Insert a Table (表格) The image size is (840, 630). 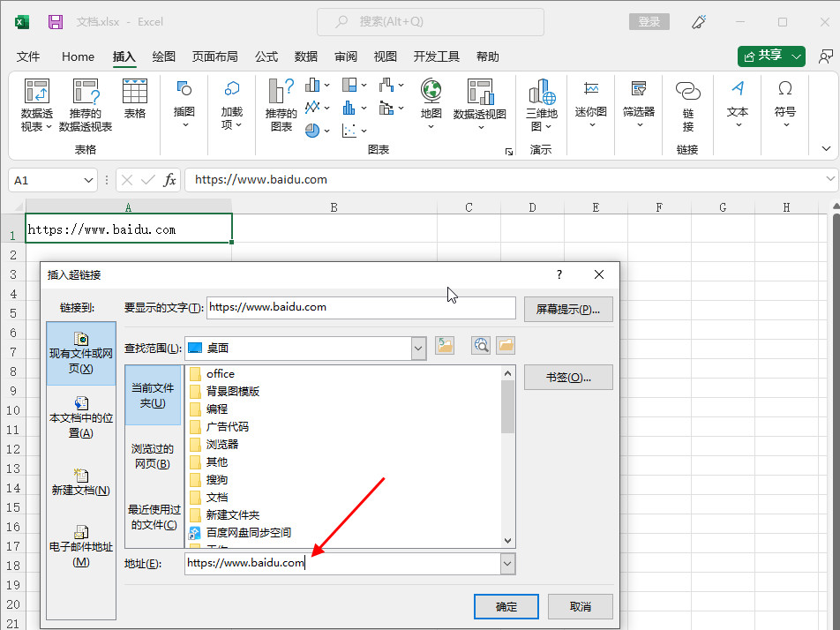click(134, 99)
